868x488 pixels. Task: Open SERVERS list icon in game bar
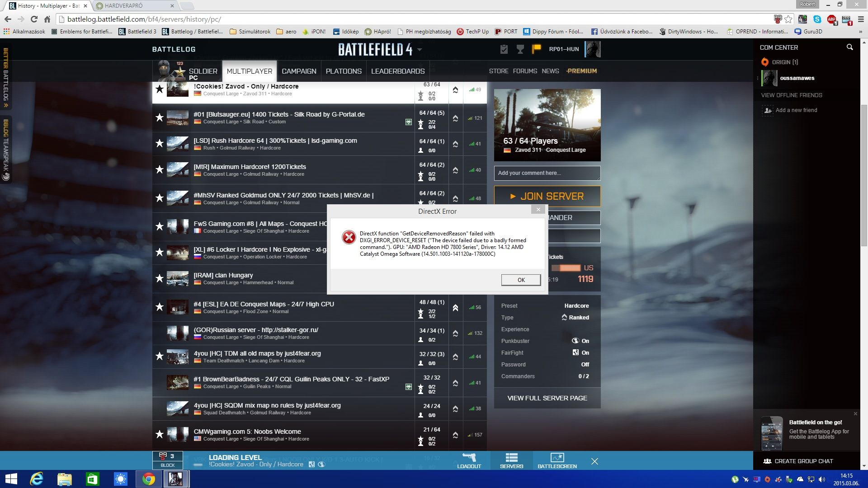pyautogui.click(x=511, y=460)
